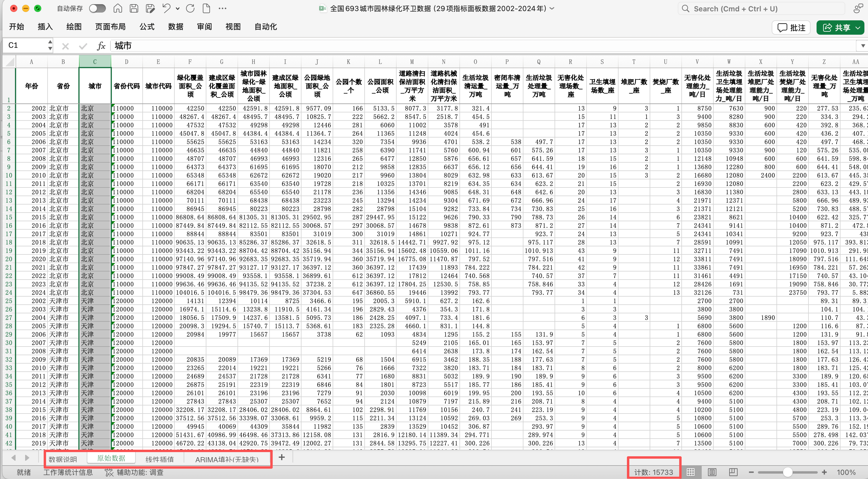This screenshot has width=868, height=479.
Task: Switch to Normal grid view
Action: point(690,472)
